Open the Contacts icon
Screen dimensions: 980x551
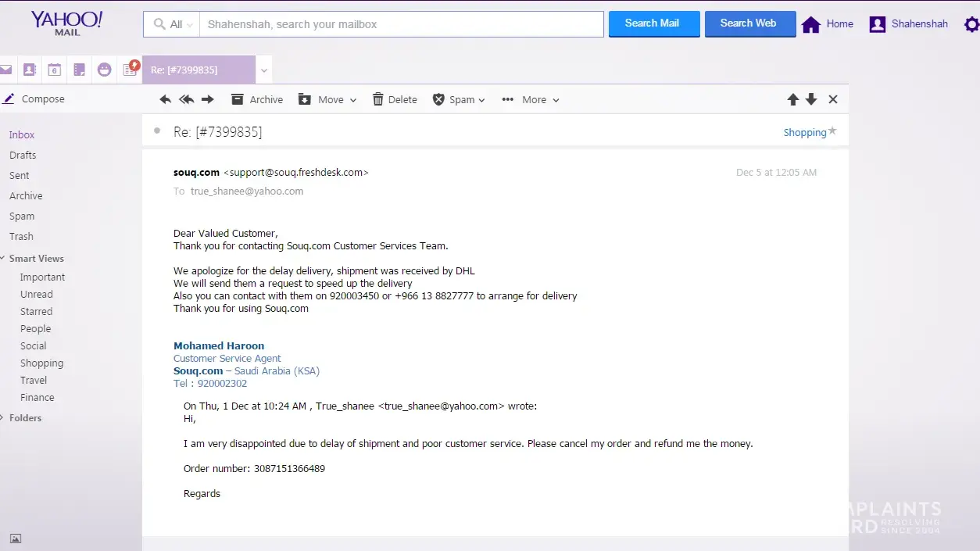pyautogui.click(x=30, y=70)
